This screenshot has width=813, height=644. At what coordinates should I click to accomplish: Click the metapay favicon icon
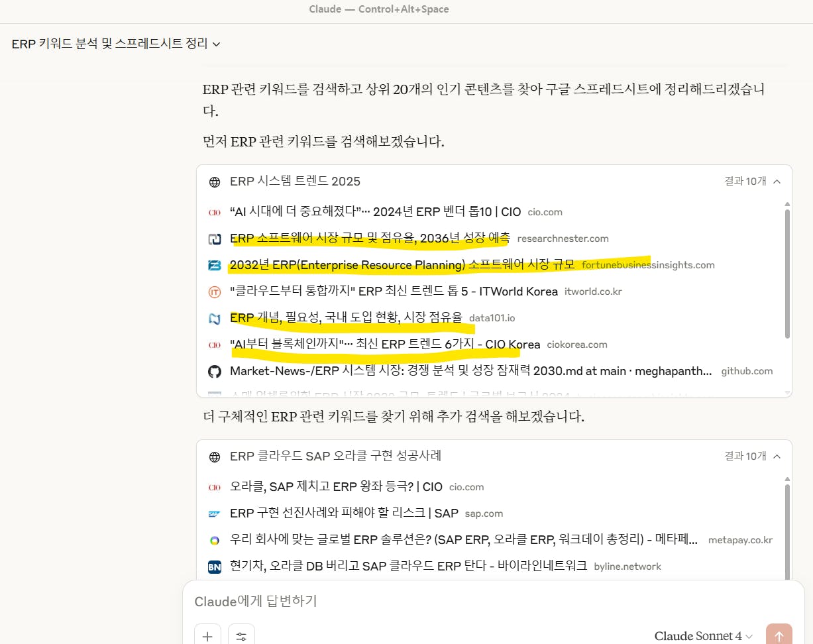215,541
